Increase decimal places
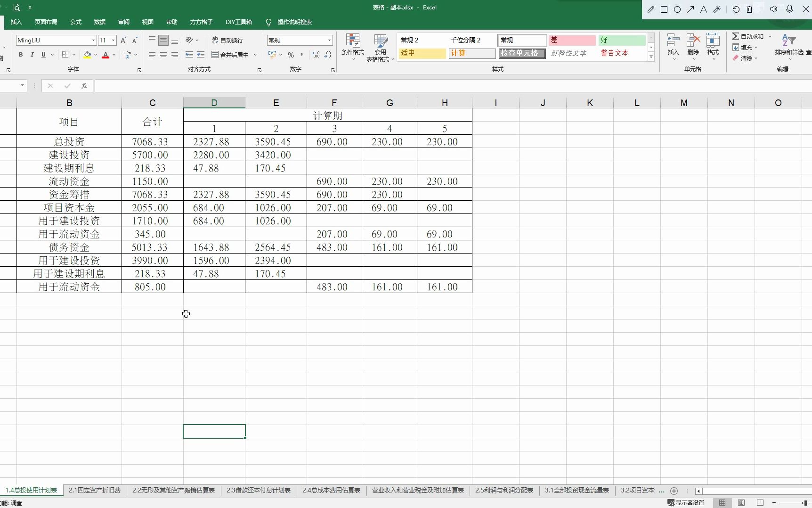 316,55
